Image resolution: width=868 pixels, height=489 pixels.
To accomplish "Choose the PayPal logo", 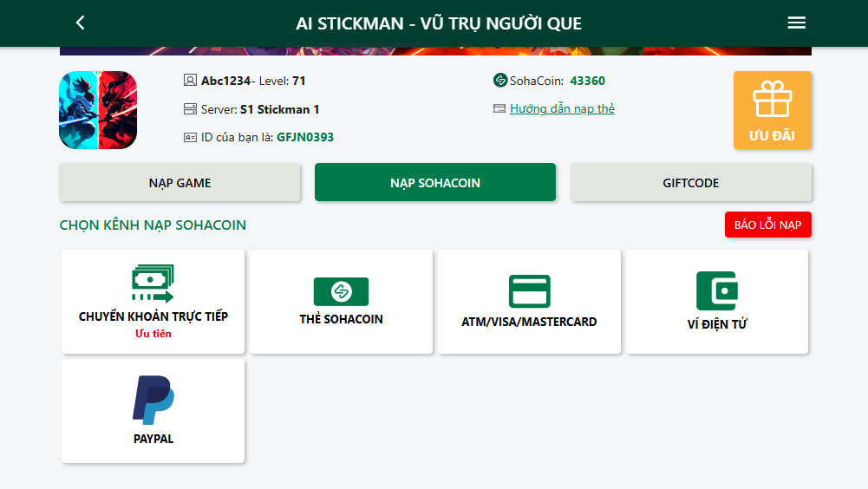I will pyautogui.click(x=153, y=400).
